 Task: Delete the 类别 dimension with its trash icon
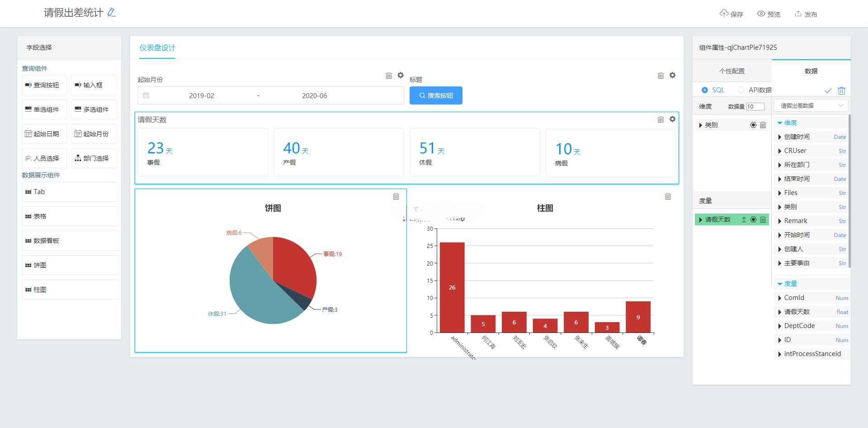click(763, 125)
